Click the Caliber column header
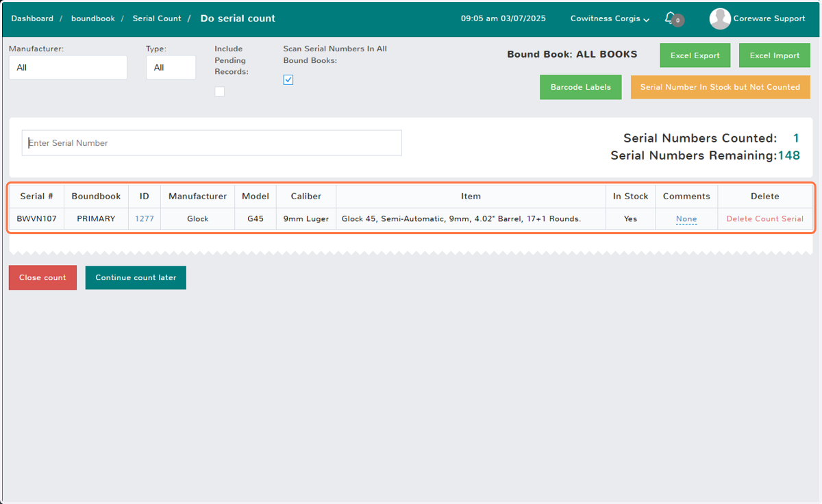This screenshot has height=504, width=822. (306, 196)
